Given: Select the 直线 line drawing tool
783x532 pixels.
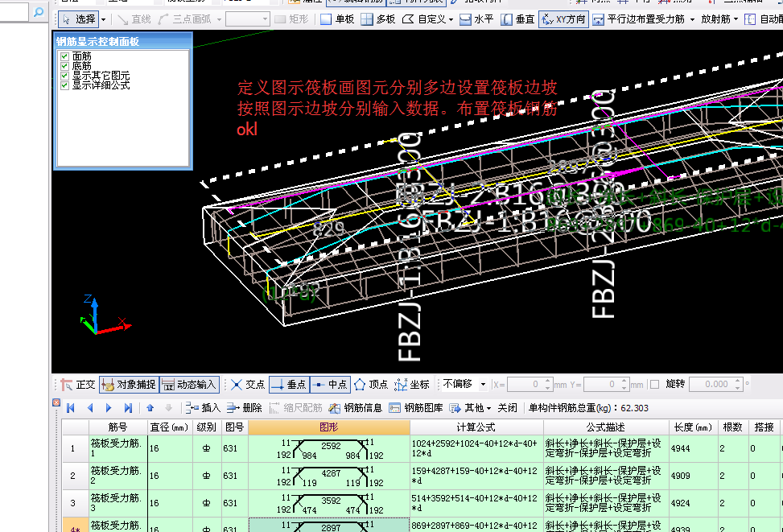Looking at the screenshot, I should tap(134, 19).
